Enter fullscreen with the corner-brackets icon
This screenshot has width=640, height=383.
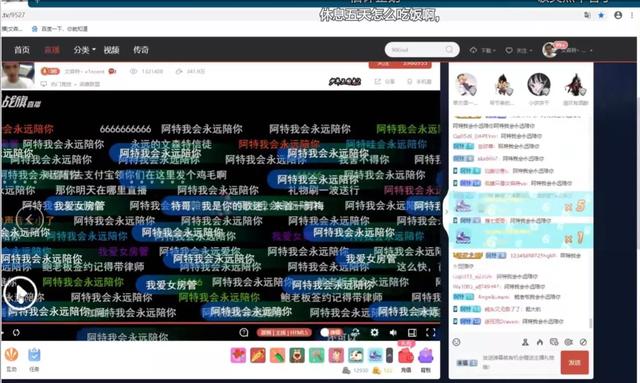tap(431, 332)
